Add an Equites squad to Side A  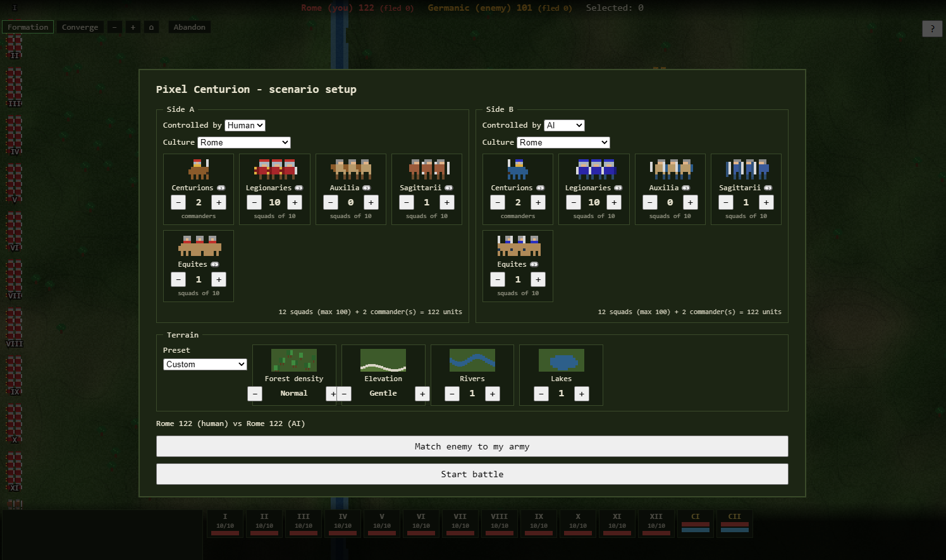219,279
